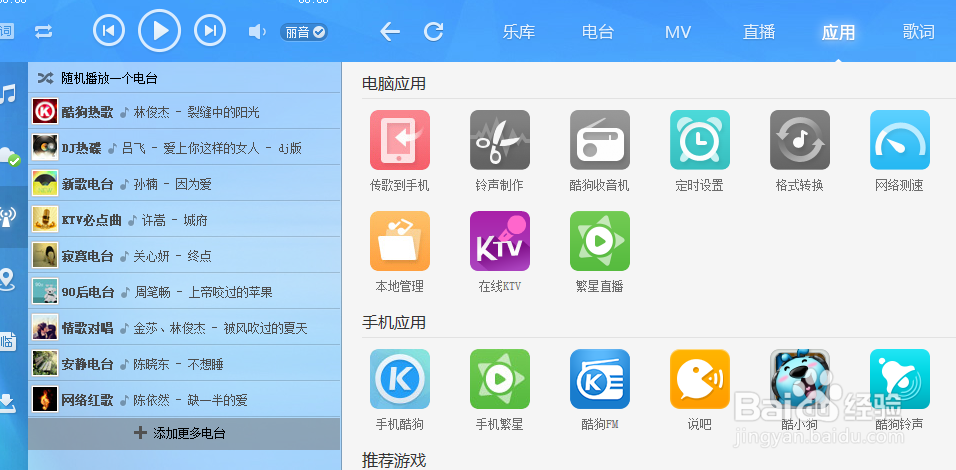Shuffle play with 随机播放一个电台
Screen dimensions: 956x470
pyautogui.click(x=184, y=78)
